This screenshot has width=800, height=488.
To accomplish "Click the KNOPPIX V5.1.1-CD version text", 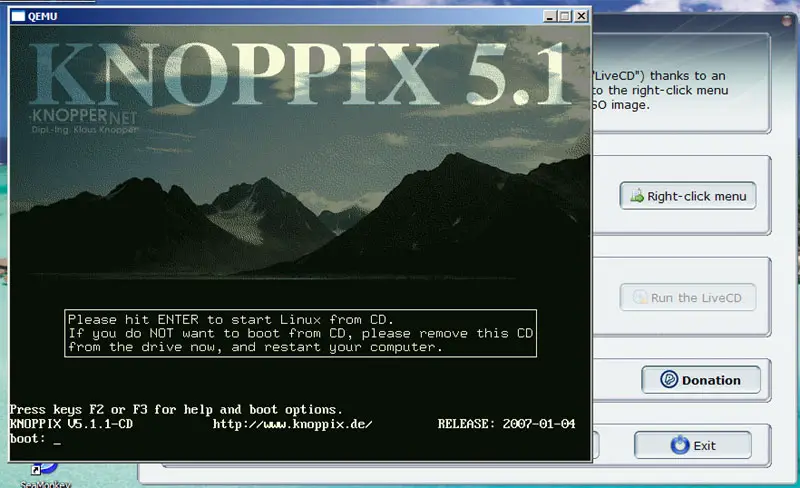I will pyautogui.click(x=71, y=424).
